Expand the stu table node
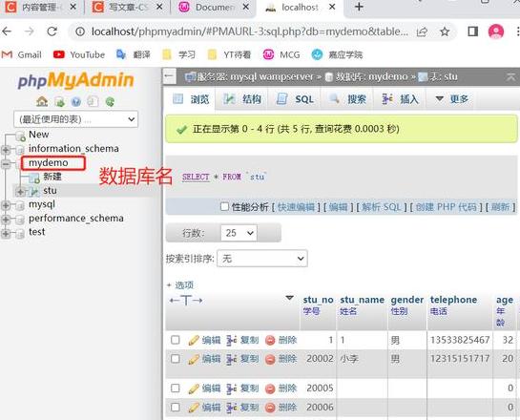 point(20,192)
